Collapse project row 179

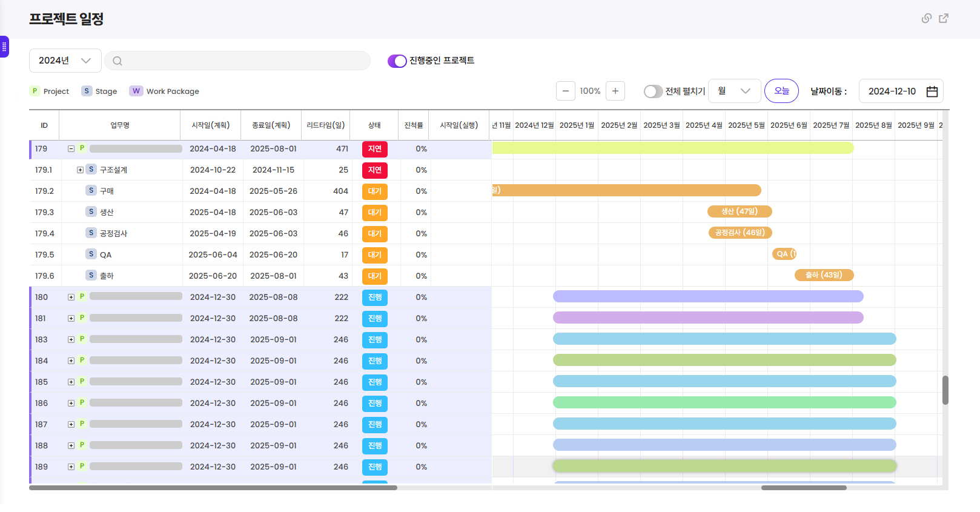71,148
